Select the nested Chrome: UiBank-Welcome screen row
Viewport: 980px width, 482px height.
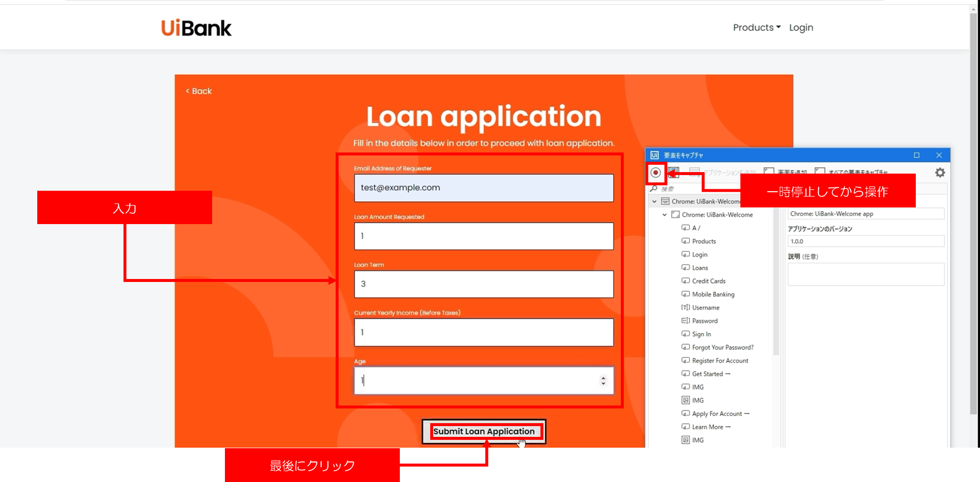point(717,215)
